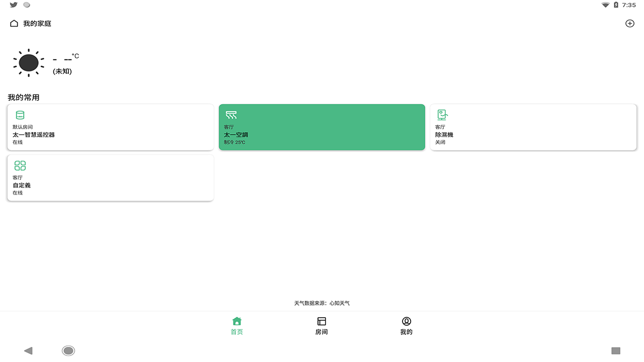Image resolution: width=644 pixels, height=362 pixels.
Task: Tap the sun weather icon
Action: [x=29, y=63]
